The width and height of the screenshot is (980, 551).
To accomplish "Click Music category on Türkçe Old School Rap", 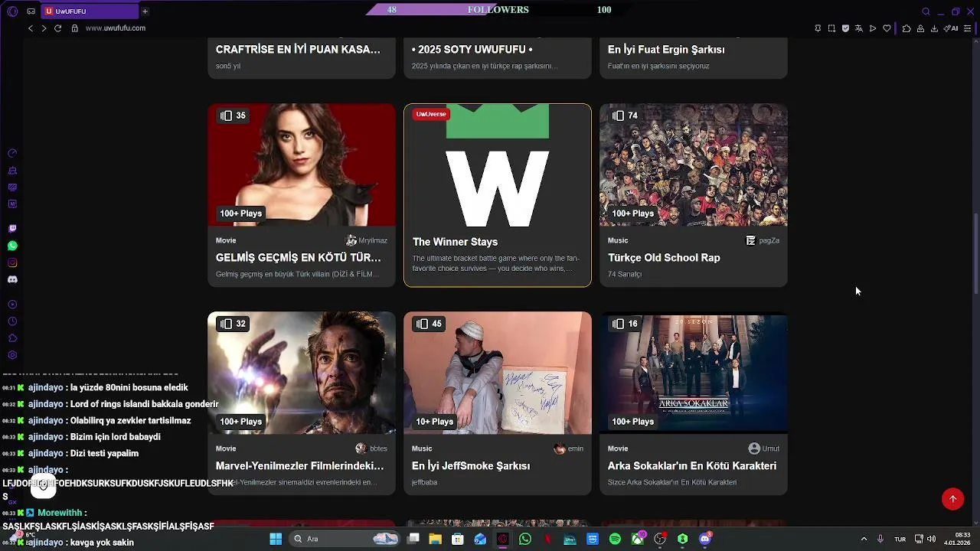I will coord(618,240).
